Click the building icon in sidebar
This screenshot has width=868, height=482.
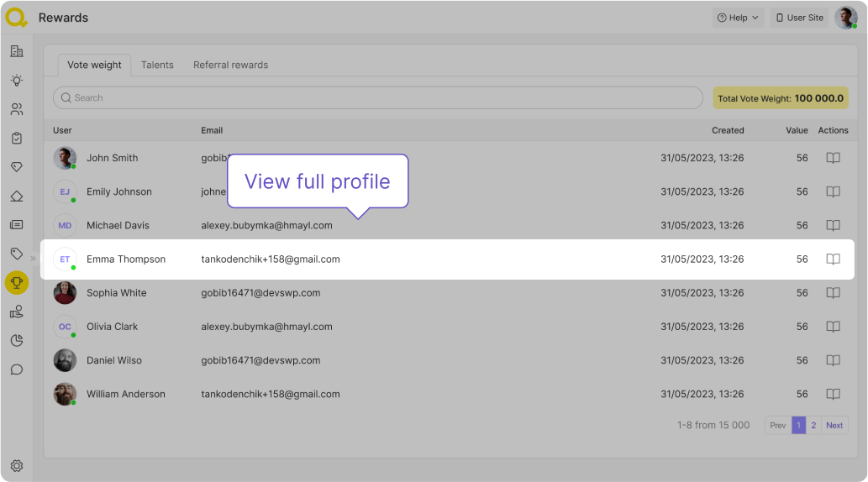tap(17, 51)
